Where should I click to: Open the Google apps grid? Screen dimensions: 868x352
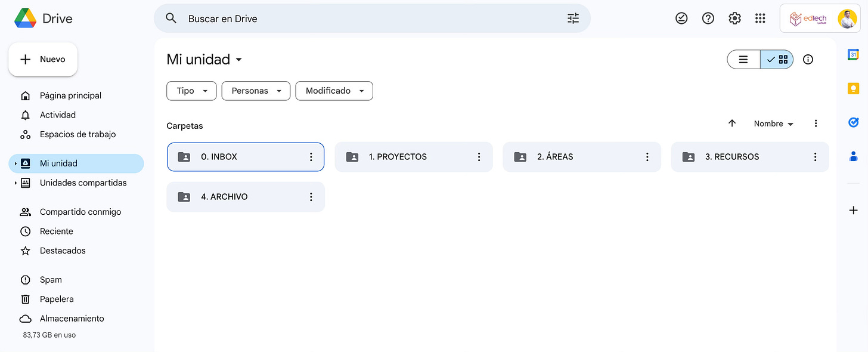(x=760, y=18)
